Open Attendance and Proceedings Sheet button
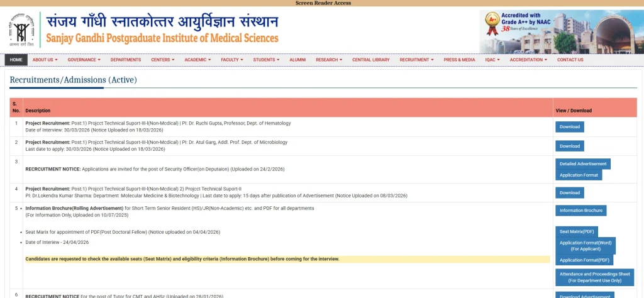This screenshot has width=644, height=298. point(594,277)
